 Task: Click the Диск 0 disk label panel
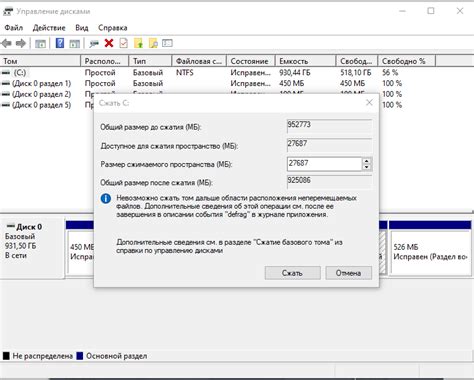[32, 247]
